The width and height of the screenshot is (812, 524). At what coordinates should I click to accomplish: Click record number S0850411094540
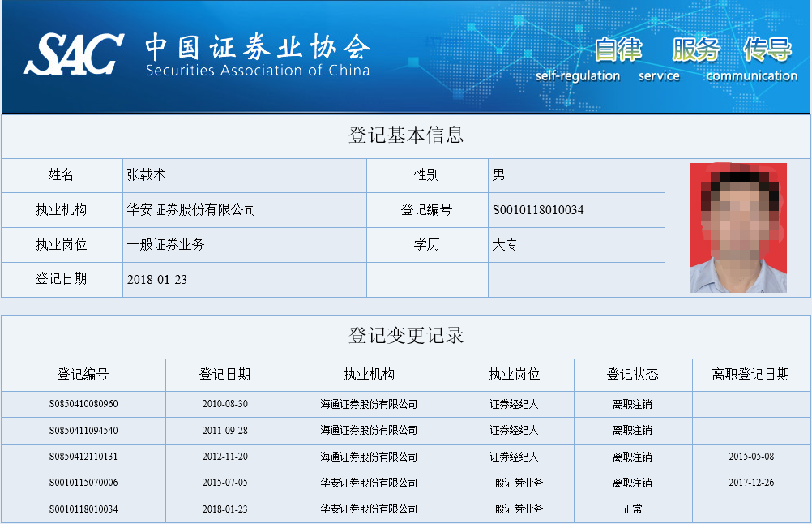[83, 430]
